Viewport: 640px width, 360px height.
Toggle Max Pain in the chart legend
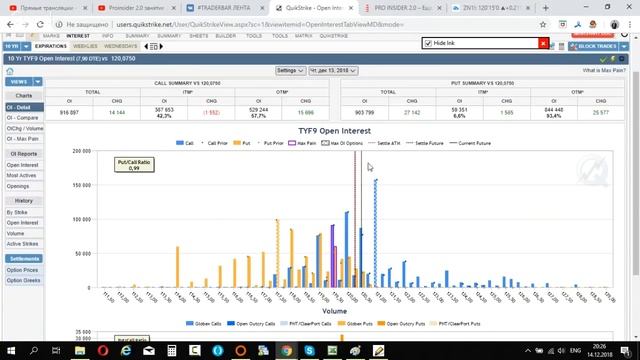coord(302,143)
